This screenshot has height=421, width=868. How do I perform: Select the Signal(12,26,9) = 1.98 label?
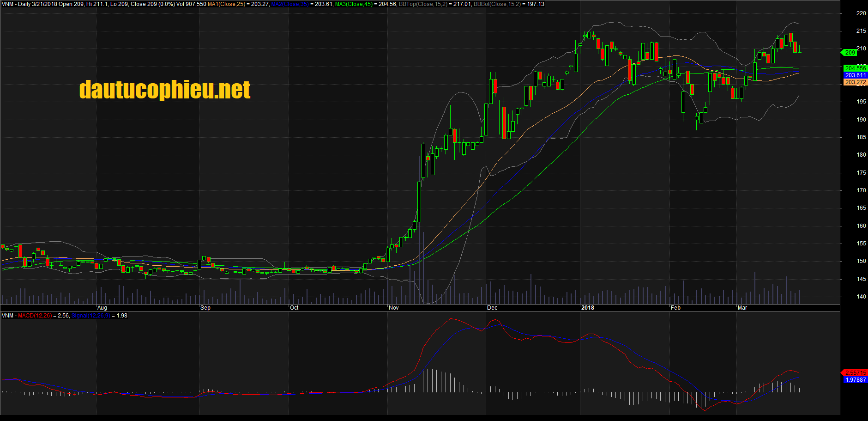tap(99, 316)
